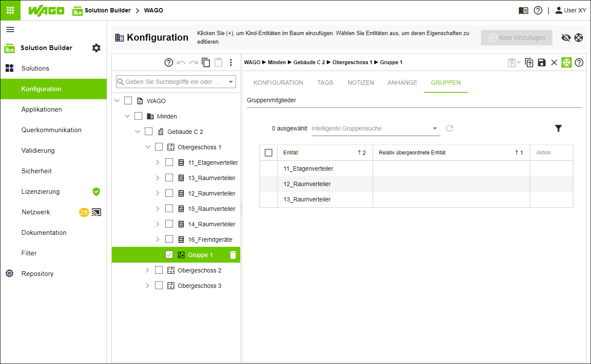
Task: Check the Obergeschoss 3 checkbox
Action: coord(158,286)
